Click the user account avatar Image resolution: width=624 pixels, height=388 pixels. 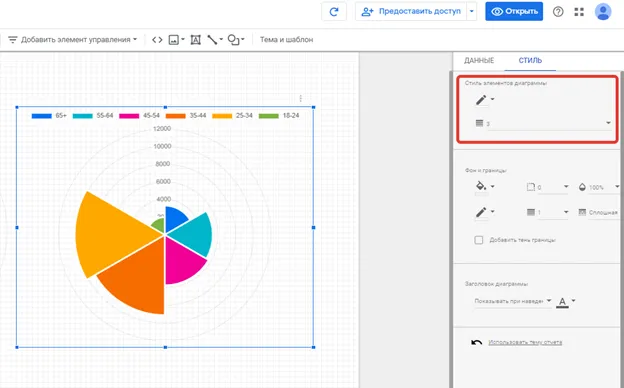[x=603, y=12]
